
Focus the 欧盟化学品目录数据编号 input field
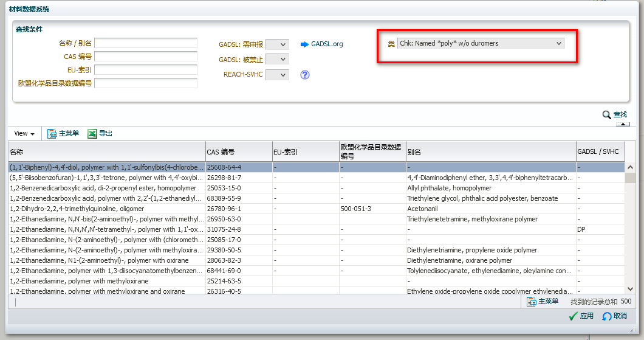click(146, 83)
